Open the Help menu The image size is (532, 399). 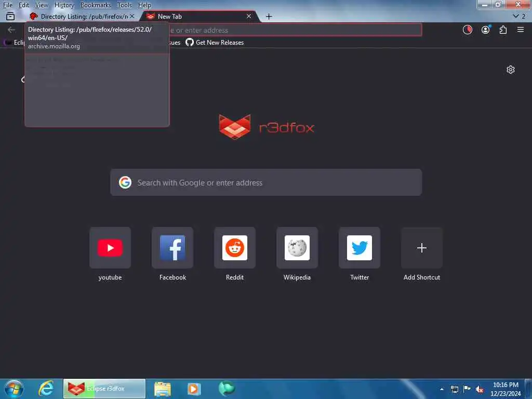(144, 5)
